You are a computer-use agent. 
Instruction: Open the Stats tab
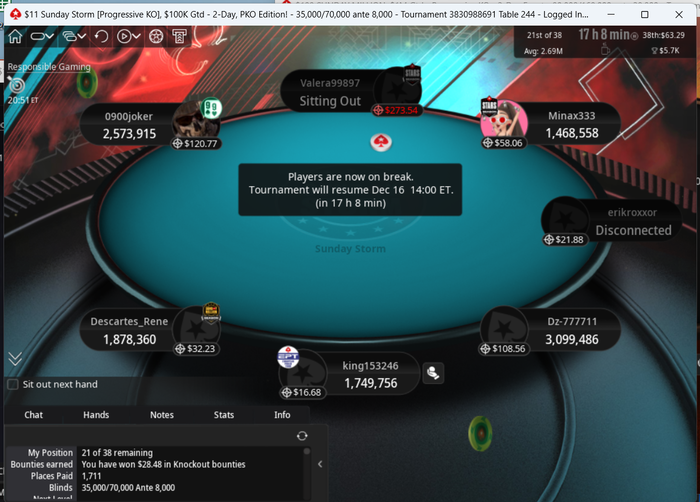224,415
